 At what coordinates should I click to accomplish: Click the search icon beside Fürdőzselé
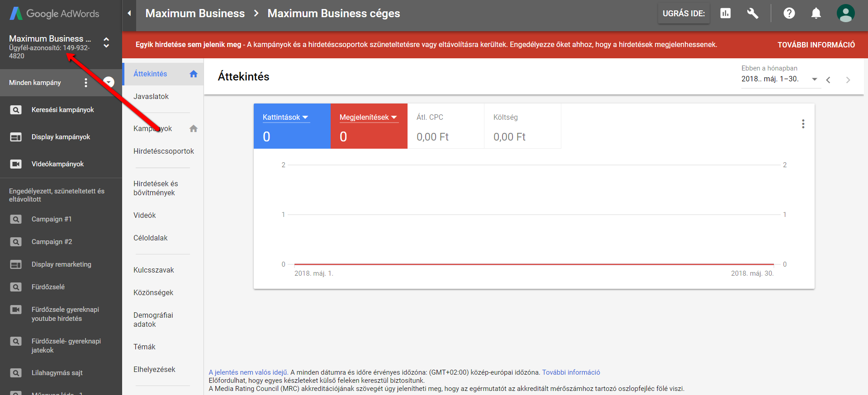point(16,287)
